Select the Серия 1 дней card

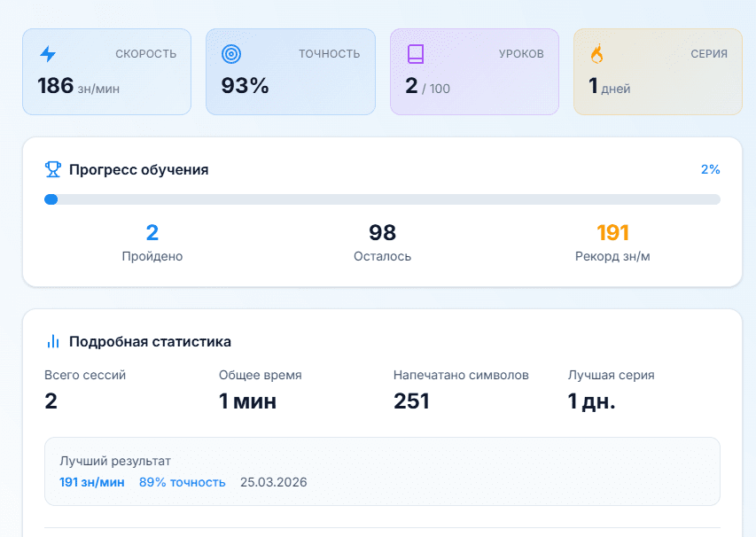click(659, 72)
